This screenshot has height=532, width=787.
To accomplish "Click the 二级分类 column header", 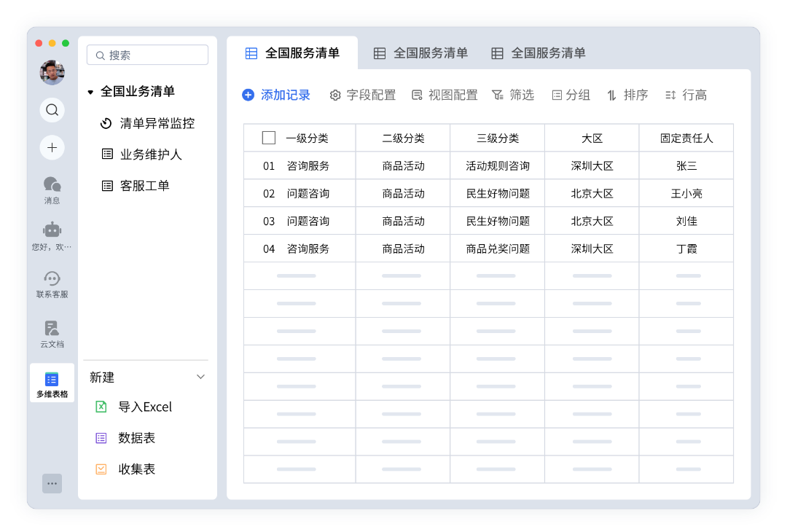I will (x=403, y=138).
